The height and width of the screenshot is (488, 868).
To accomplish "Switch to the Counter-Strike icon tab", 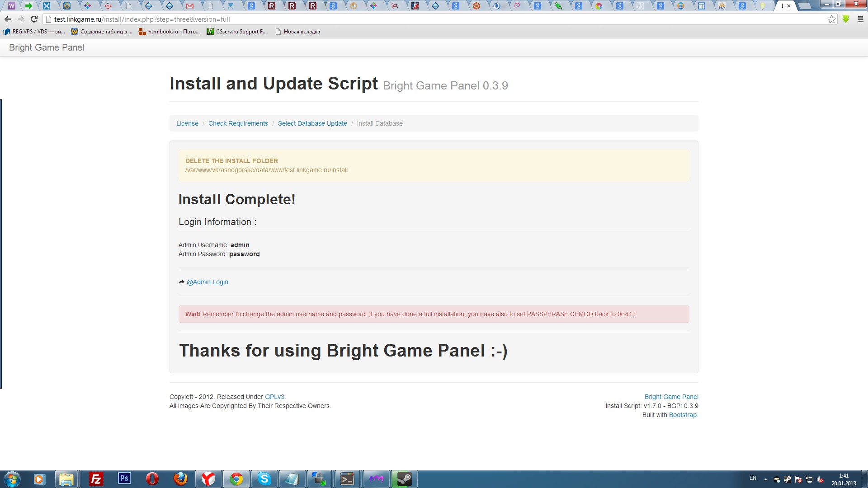I will pos(415,6).
